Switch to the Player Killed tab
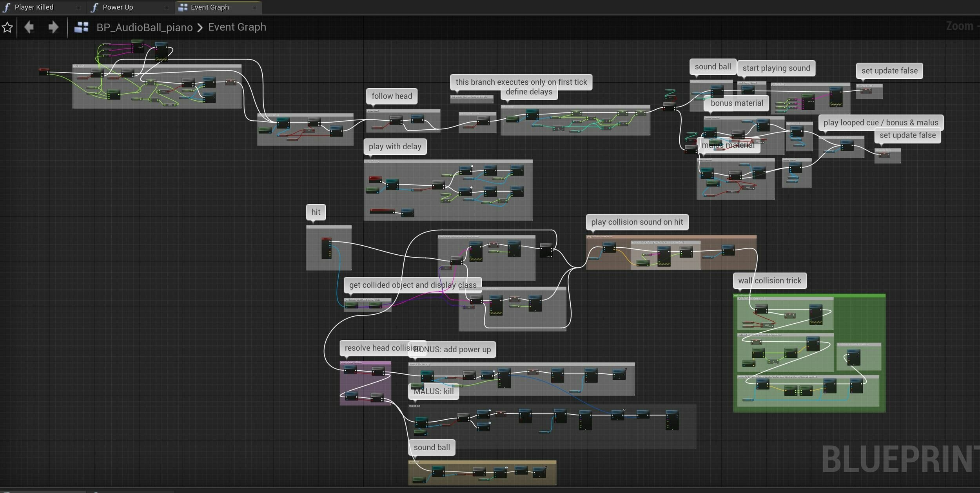 pyautogui.click(x=34, y=7)
